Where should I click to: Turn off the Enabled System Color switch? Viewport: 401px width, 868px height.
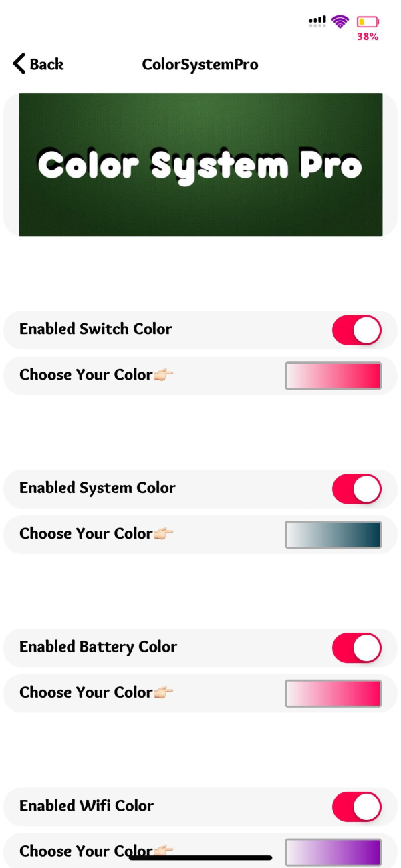356,489
